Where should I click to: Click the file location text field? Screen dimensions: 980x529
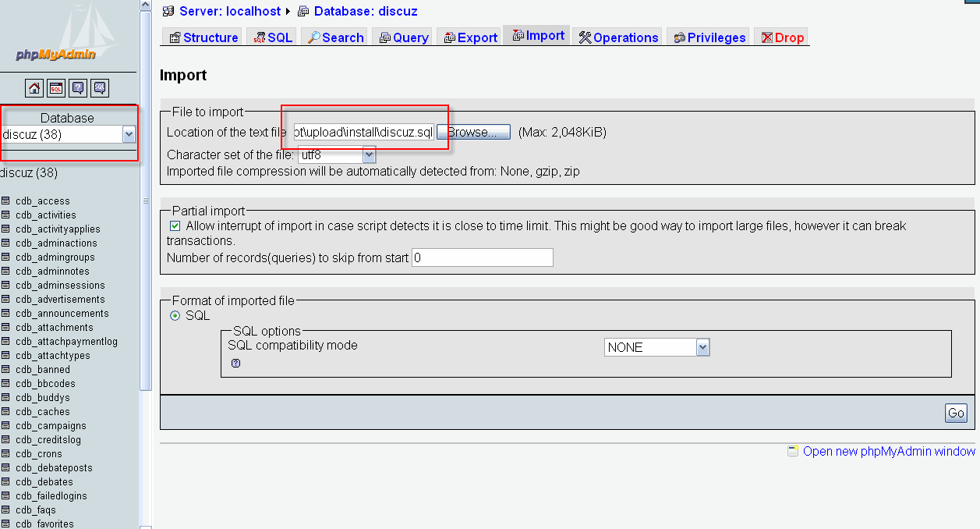pyautogui.click(x=363, y=132)
